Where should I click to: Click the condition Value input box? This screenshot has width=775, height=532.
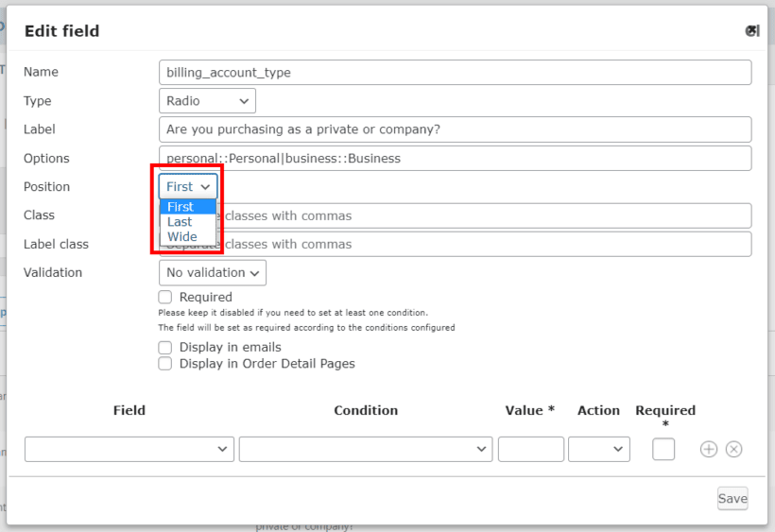pyautogui.click(x=530, y=449)
